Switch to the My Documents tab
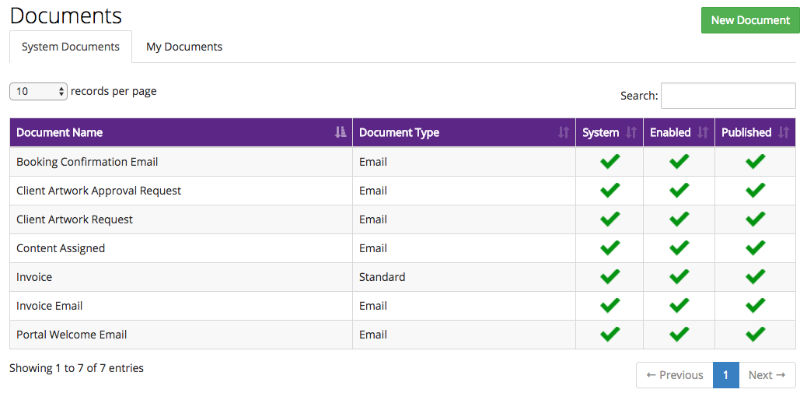This screenshot has width=800, height=414. pyautogui.click(x=184, y=47)
